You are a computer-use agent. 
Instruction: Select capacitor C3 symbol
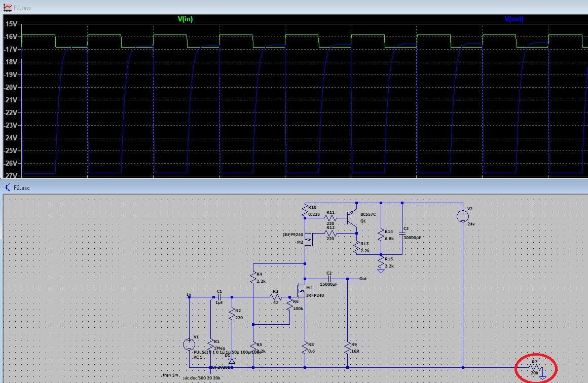(402, 234)
